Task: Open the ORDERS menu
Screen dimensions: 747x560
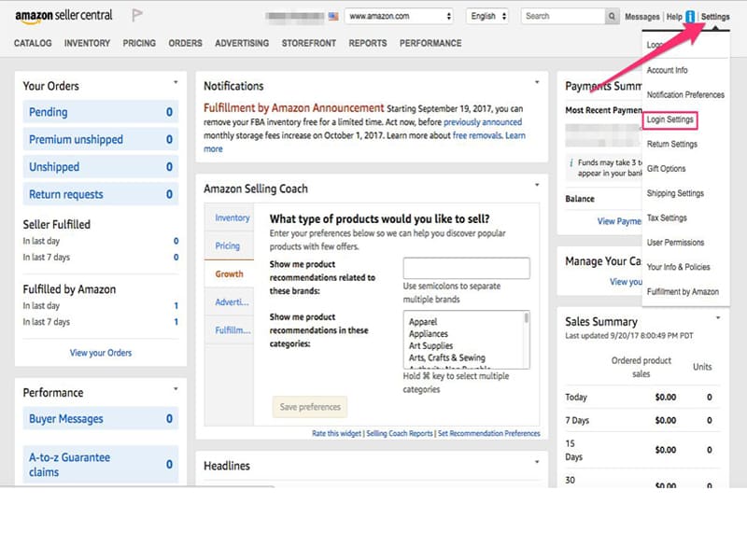Action: [185, 43]
